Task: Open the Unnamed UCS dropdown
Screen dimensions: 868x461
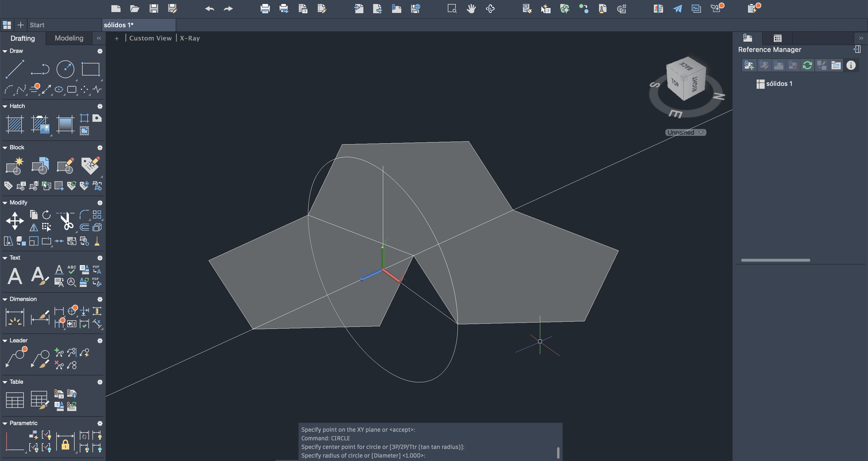Action: pos(685,132)
